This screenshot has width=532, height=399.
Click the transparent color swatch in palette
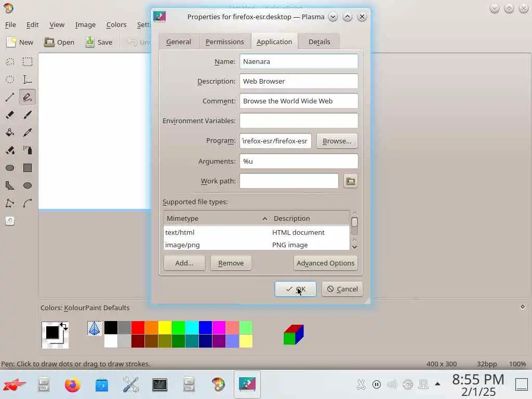95,328
